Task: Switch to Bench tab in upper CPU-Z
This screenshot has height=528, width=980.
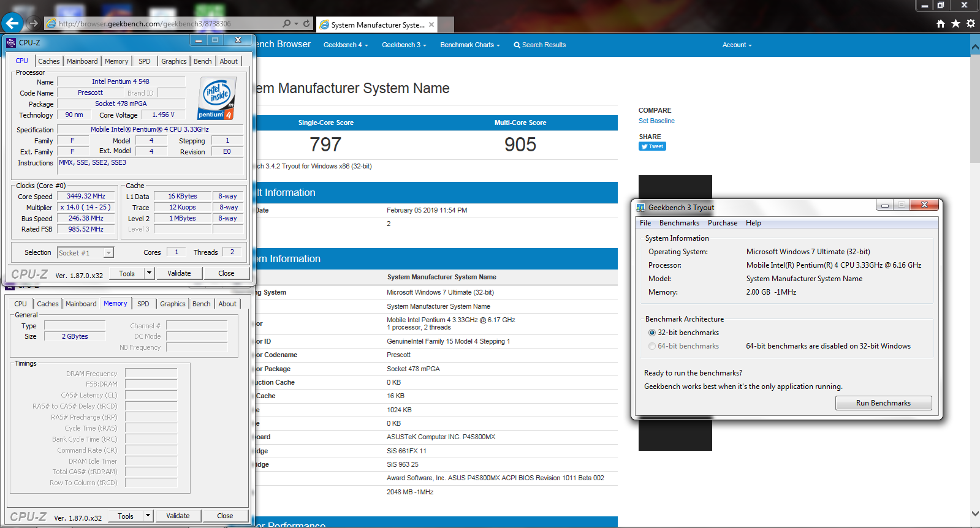Action: click(203, 61)
